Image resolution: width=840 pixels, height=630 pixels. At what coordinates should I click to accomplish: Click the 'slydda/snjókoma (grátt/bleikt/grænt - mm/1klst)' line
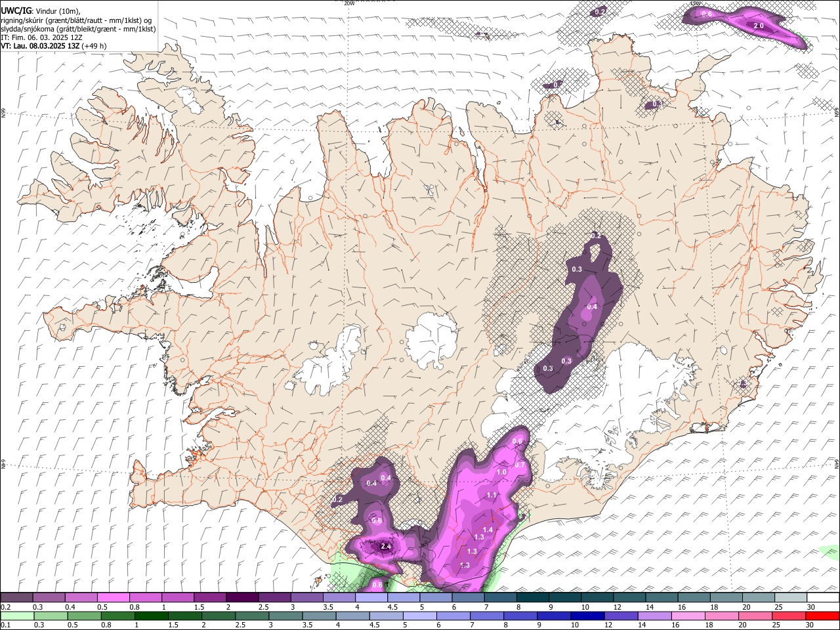(78, 29)
